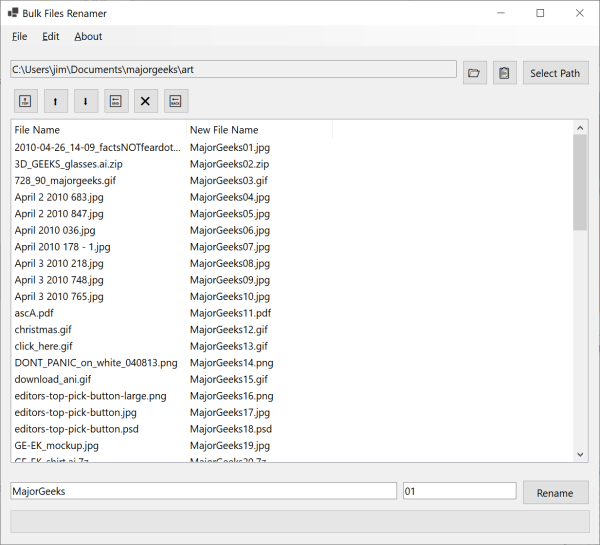Screen dimensions: 600x545
Task: Click the MajorGeeks name prefix field
Action: pyautogui.click(x=204, y=491)
